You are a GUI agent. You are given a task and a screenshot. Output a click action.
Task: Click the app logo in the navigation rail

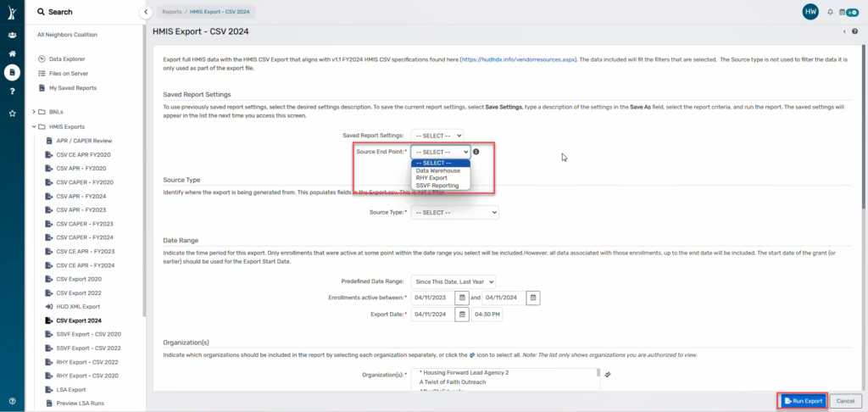coord(12,12)
